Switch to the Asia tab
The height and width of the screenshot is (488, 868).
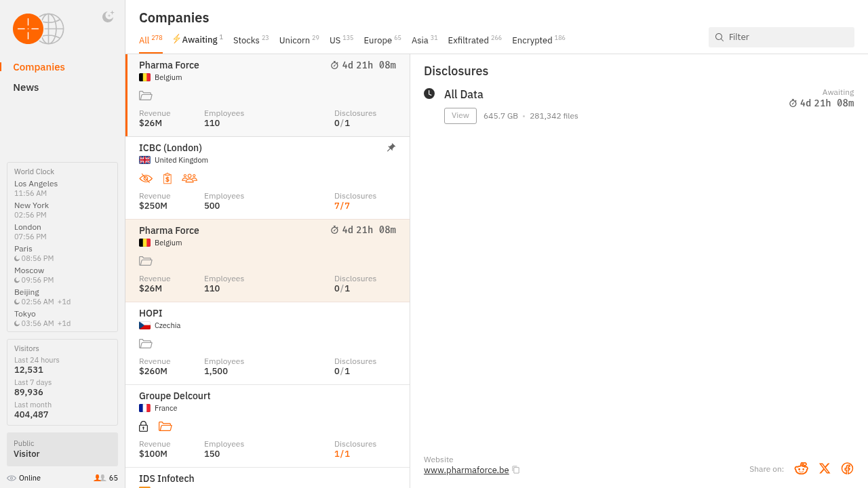click(x=425, y=40)
